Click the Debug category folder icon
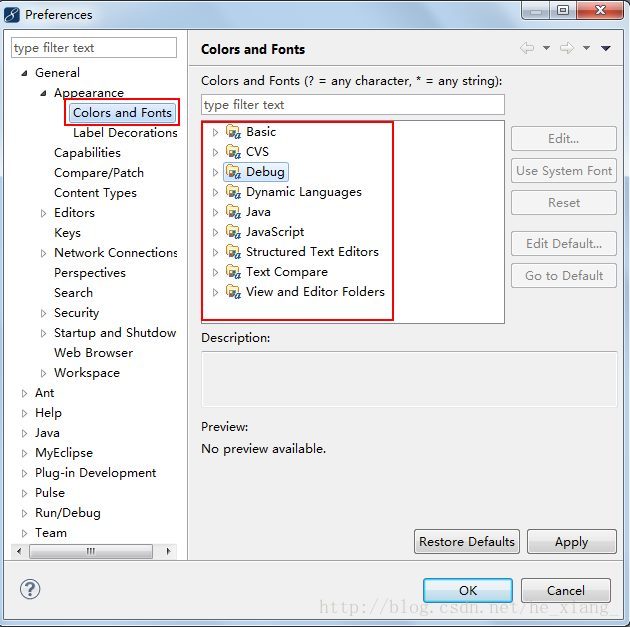The height and width of the screenshot is (627, 630). coord(233,172)
